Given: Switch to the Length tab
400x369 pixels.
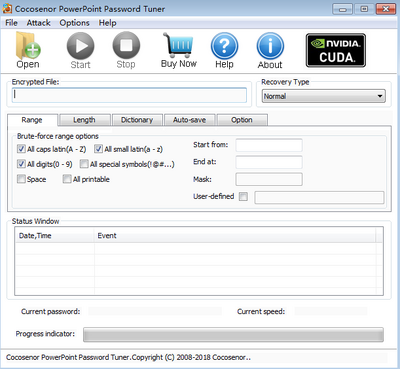Looking at the screenshot, I should (x=84, y=120).
